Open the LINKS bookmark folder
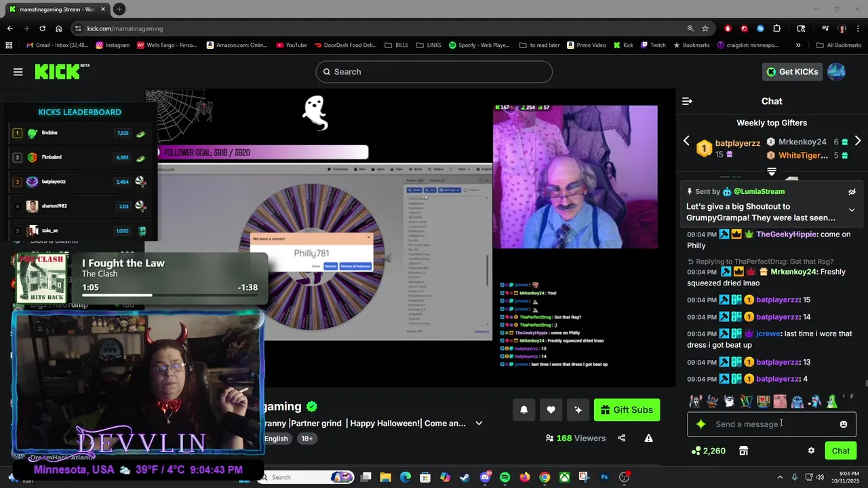This screenshot has height=488, width=868. [429, 45]
